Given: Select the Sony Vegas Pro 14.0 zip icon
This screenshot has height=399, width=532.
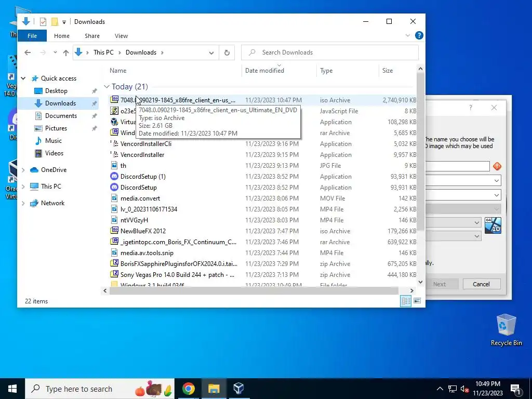Looking at the screenshot, I should pyautogui.click(x=114, y=274).
